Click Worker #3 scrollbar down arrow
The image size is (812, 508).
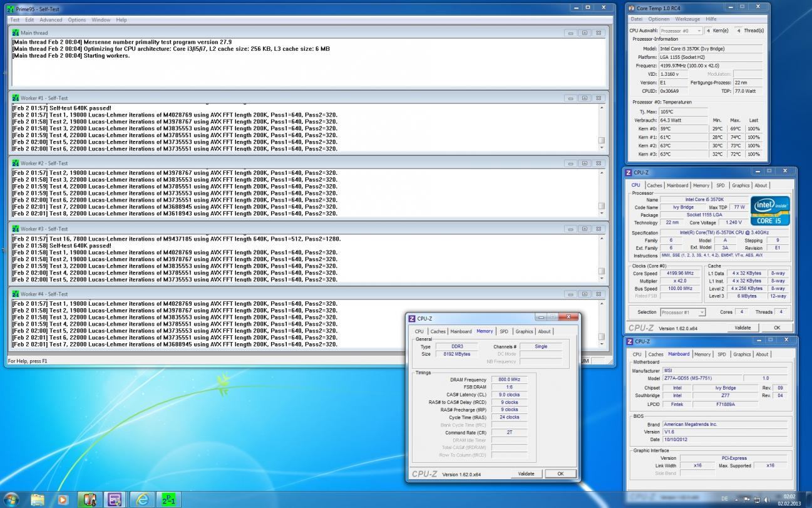(x=602, y=279)
